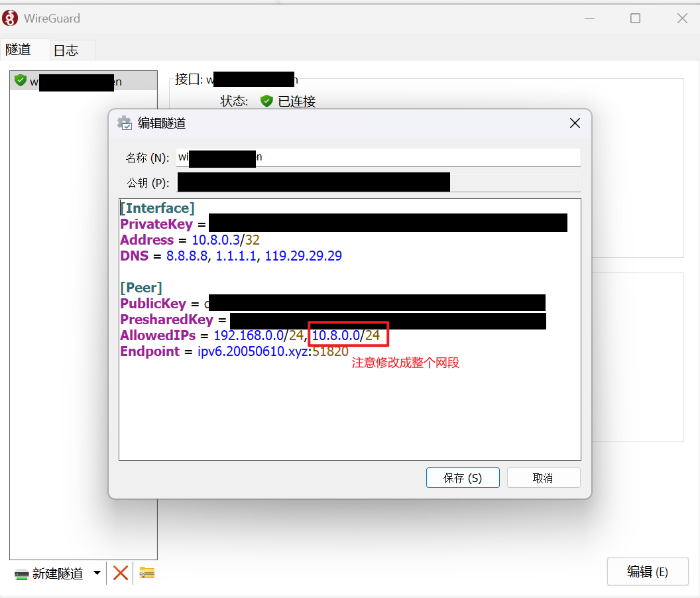
Task: Click the 新建隧道 button
Action: [50, 573]
